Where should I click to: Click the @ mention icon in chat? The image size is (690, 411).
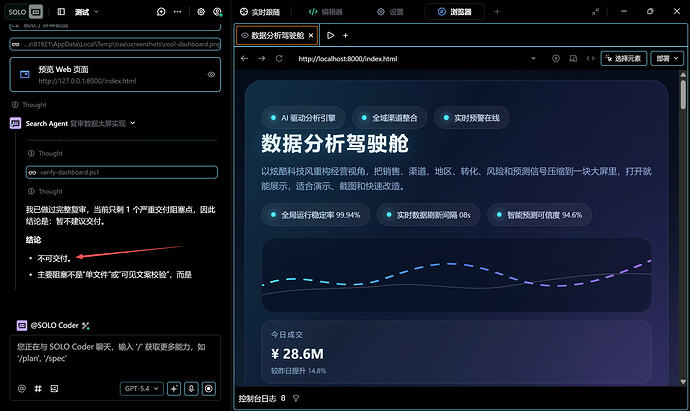pos(22,388)
